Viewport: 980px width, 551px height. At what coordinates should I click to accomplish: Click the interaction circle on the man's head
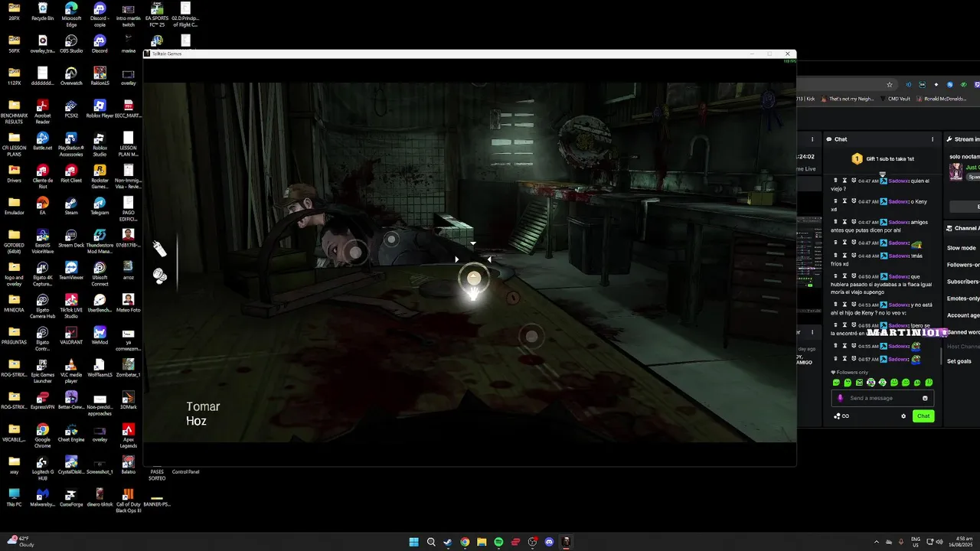[355, 251]
